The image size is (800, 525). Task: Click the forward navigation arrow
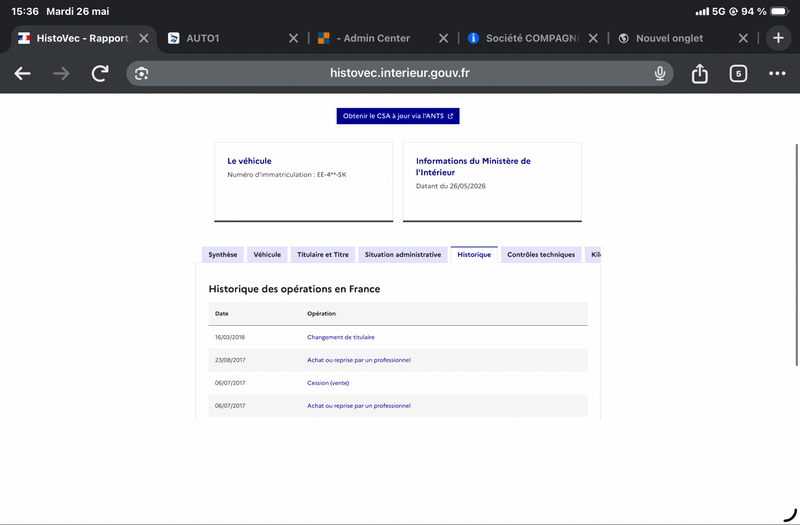pos(61,73)
